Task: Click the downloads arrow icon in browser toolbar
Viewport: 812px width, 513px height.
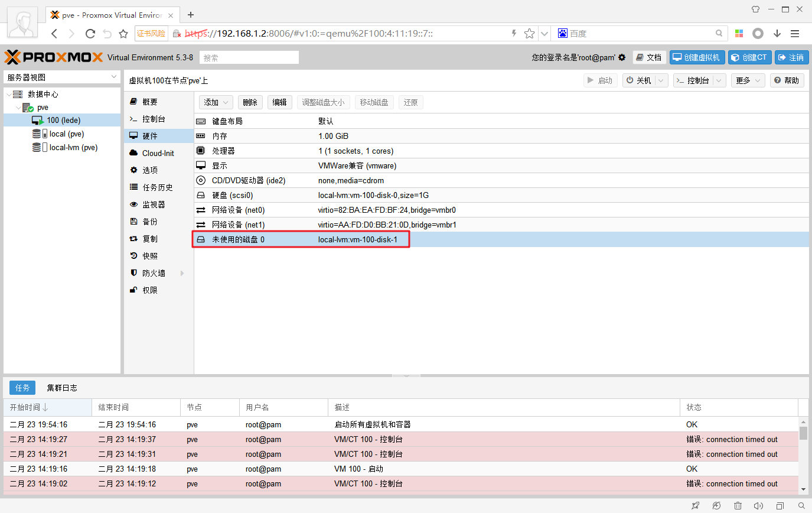Action: (777, 34)
